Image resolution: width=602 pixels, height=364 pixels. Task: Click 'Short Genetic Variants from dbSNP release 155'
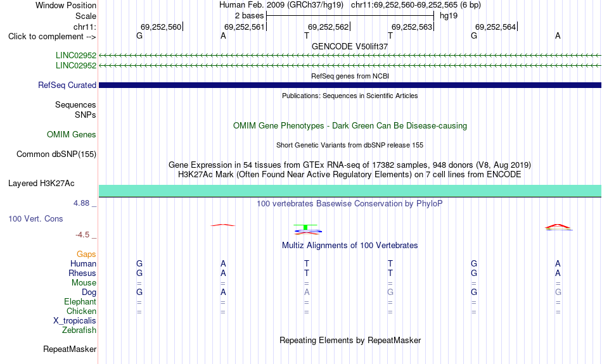(x=350, y=145)
